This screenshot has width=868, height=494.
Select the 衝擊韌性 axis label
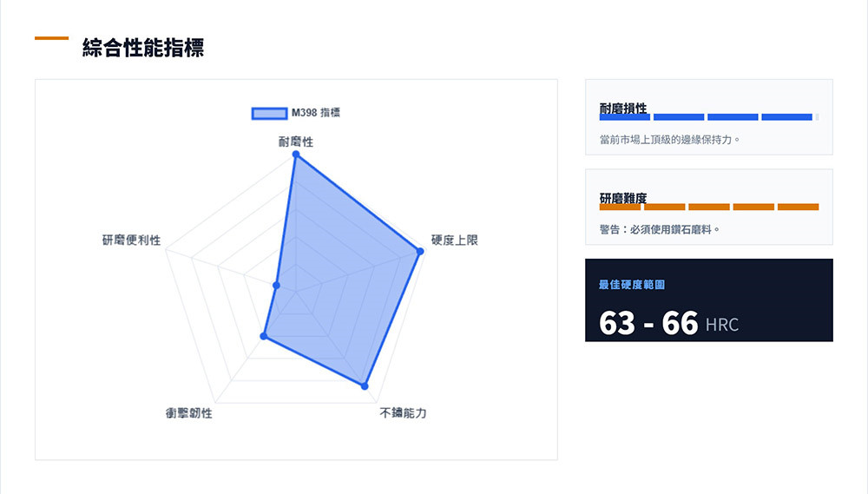(189, 413)
